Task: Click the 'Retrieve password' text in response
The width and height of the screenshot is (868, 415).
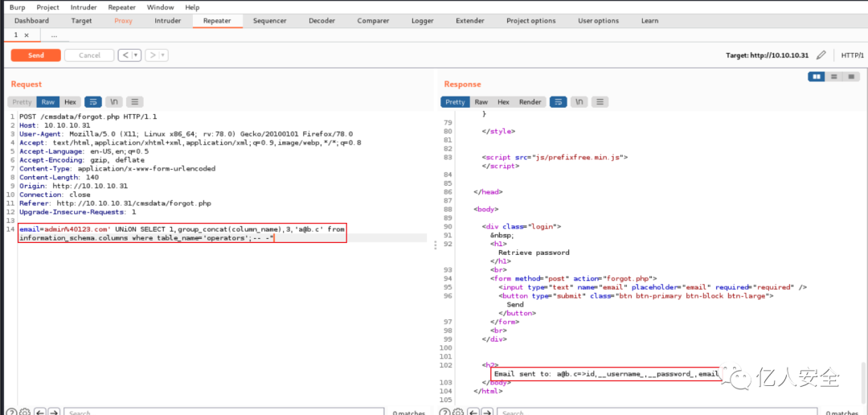Action: pos(534,252)
